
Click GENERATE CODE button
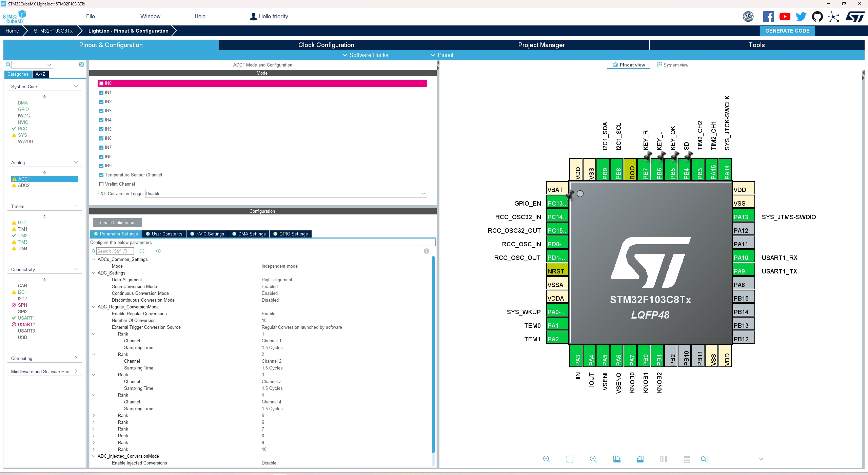click(x=787, y=31)
